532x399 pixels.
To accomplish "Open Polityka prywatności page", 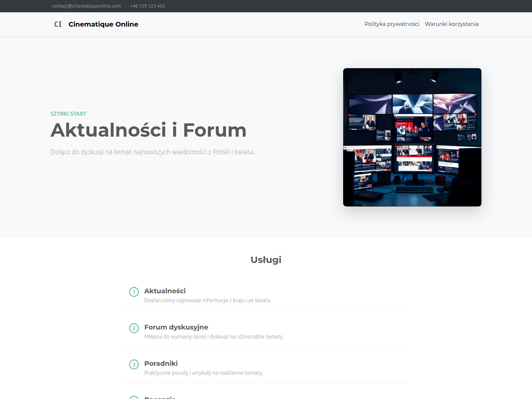I will click(392, 24).
